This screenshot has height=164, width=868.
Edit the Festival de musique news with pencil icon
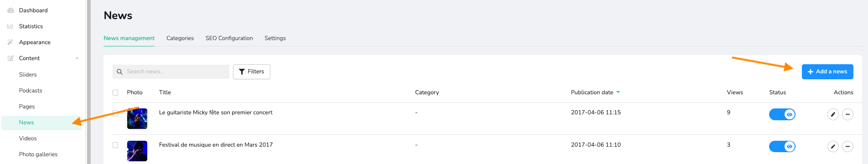coord(833,147)
